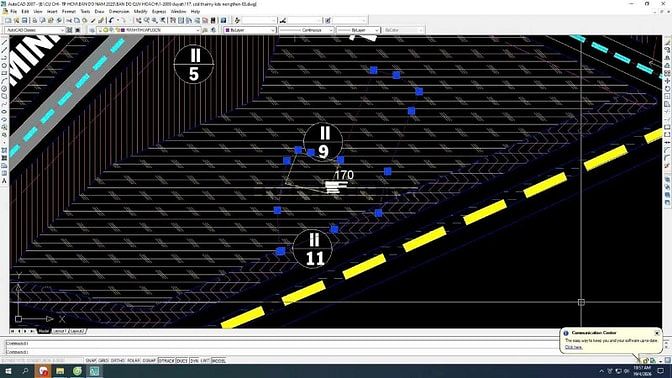Toggle OSNAP in the status bar

149,361
